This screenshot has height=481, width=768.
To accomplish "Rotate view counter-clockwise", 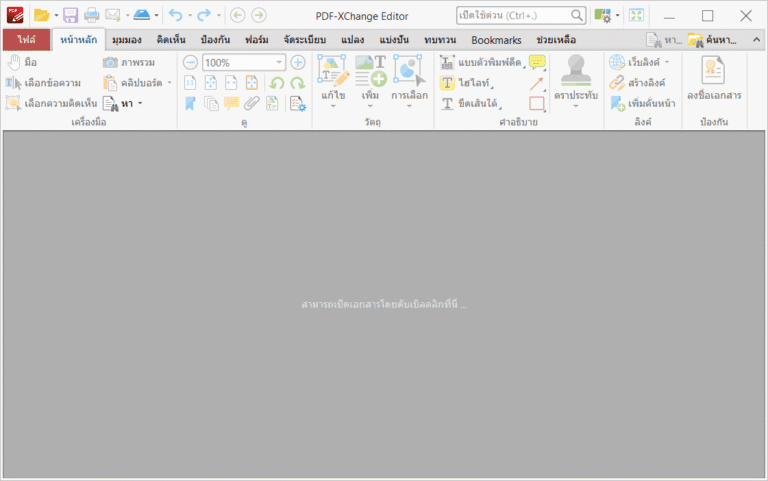I will pyautogui.click(x=277, y=83).
